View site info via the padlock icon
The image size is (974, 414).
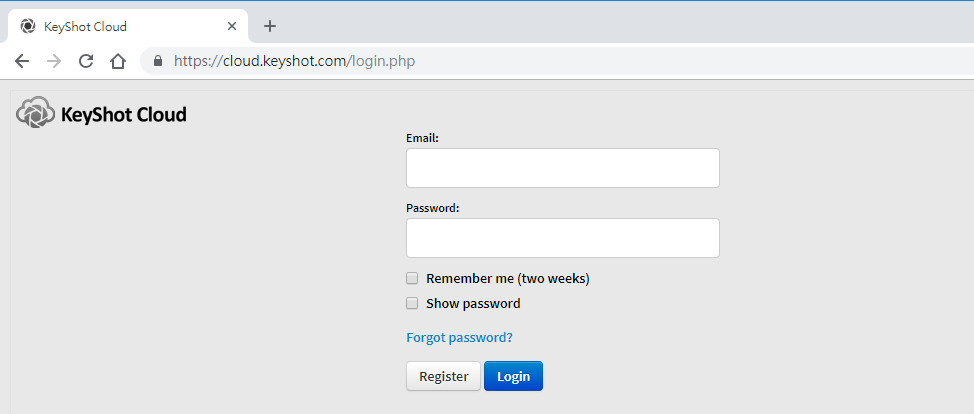158,61
